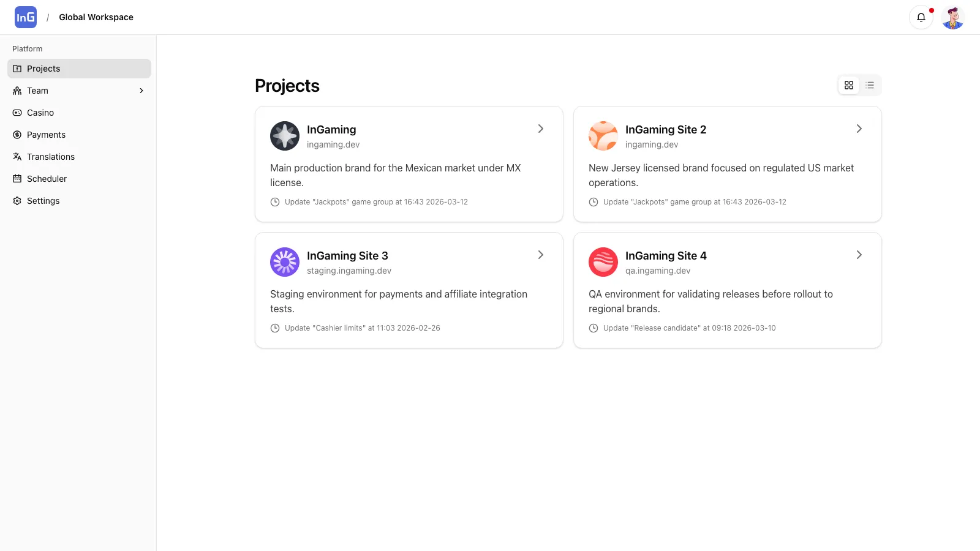This screenshot has height=551, width=980.
Task: Open InGaming project via its chevron arrow
Action: tap(540, 129)
